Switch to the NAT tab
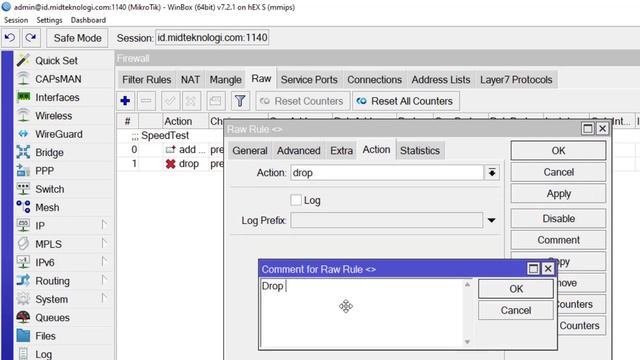640x360 pixels. [190, 80]
